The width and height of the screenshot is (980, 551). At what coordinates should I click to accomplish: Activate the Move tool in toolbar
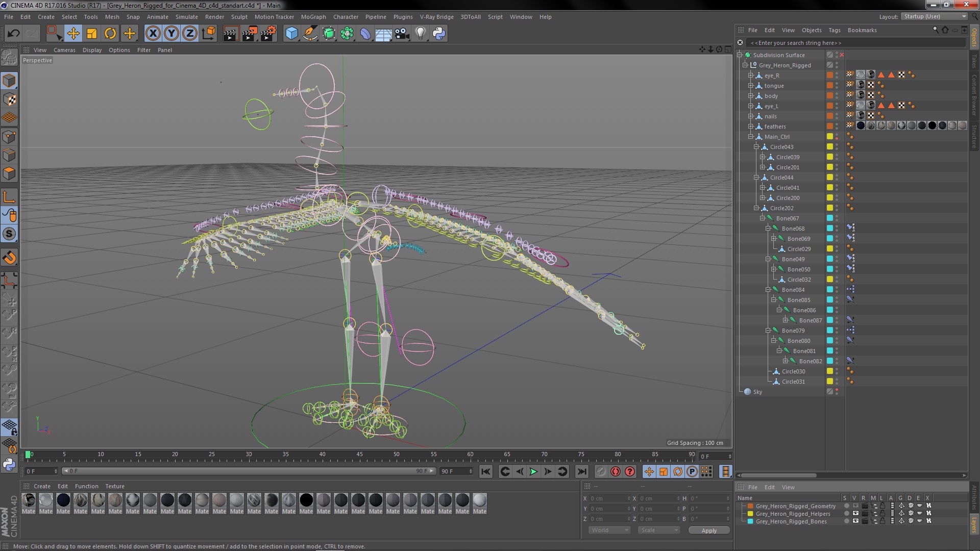(73, 34)
